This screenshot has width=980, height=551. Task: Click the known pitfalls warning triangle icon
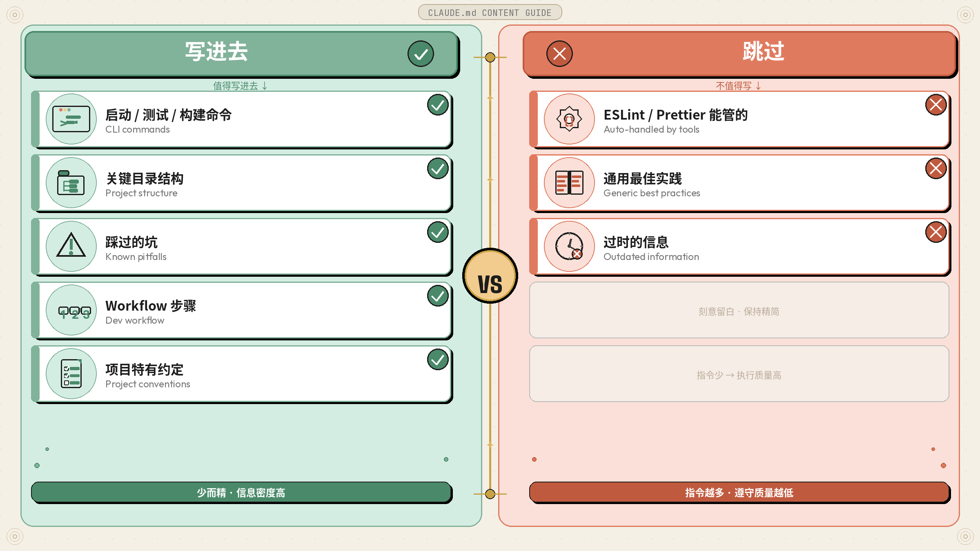coord(71,246)
